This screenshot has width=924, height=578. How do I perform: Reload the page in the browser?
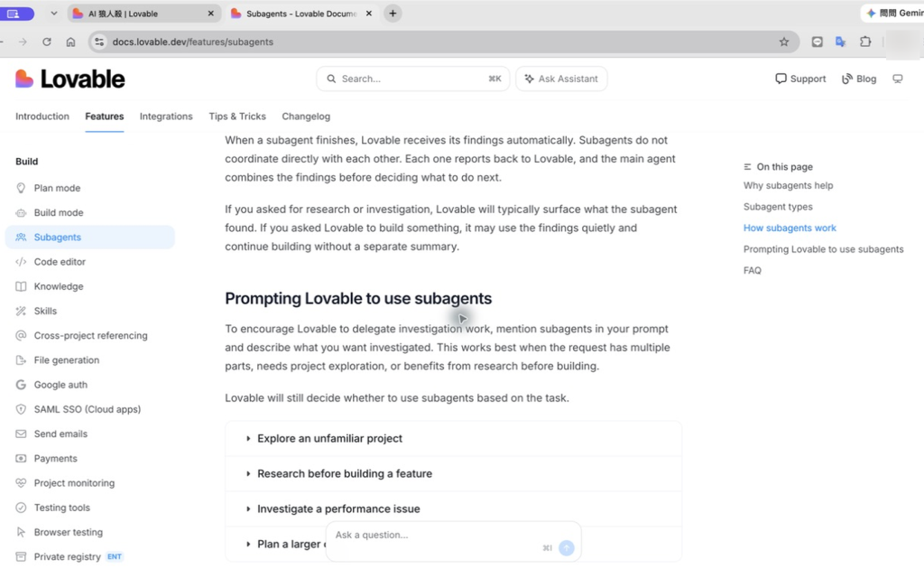pos(47,42)
